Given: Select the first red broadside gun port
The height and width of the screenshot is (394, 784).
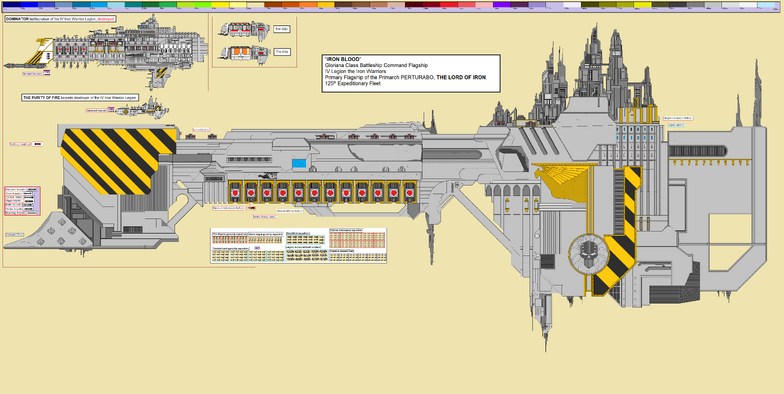Looking at the screenshot, I should pos(234,192).
